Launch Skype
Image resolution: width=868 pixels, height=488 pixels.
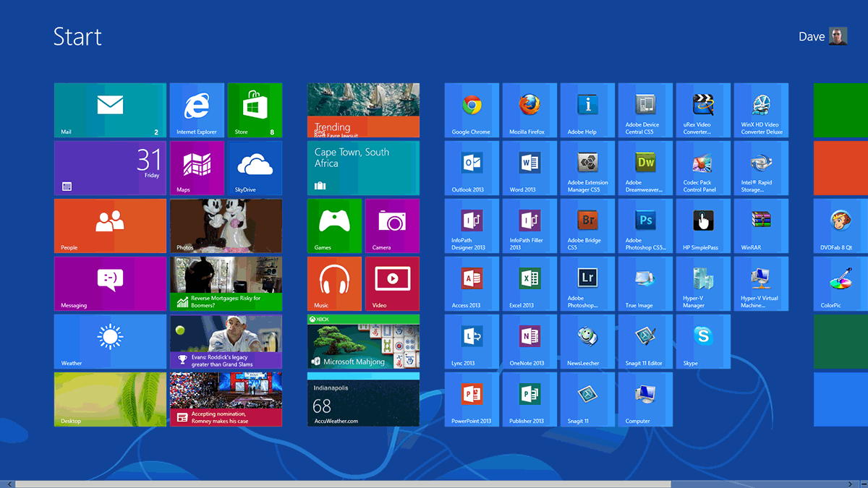(x=703, y=341)
